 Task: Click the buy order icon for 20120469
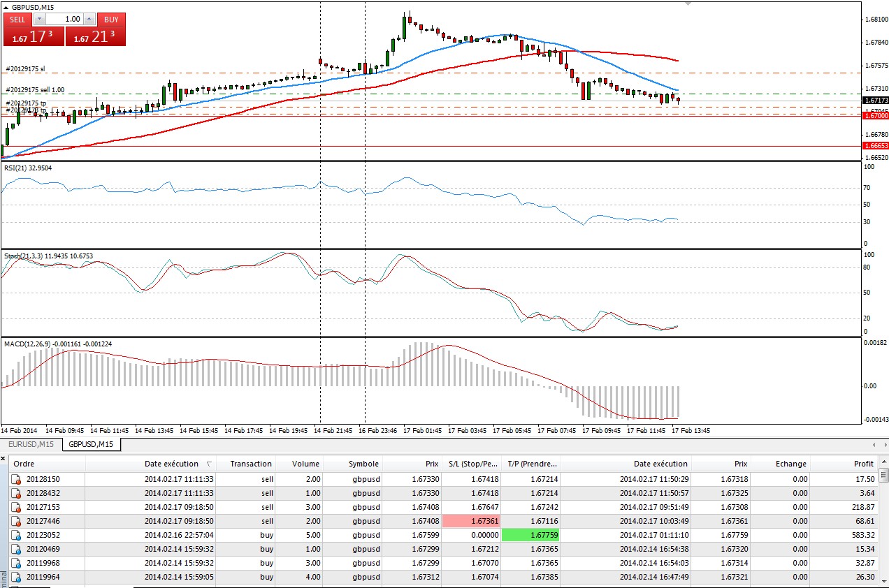click(x=16, y=549)
